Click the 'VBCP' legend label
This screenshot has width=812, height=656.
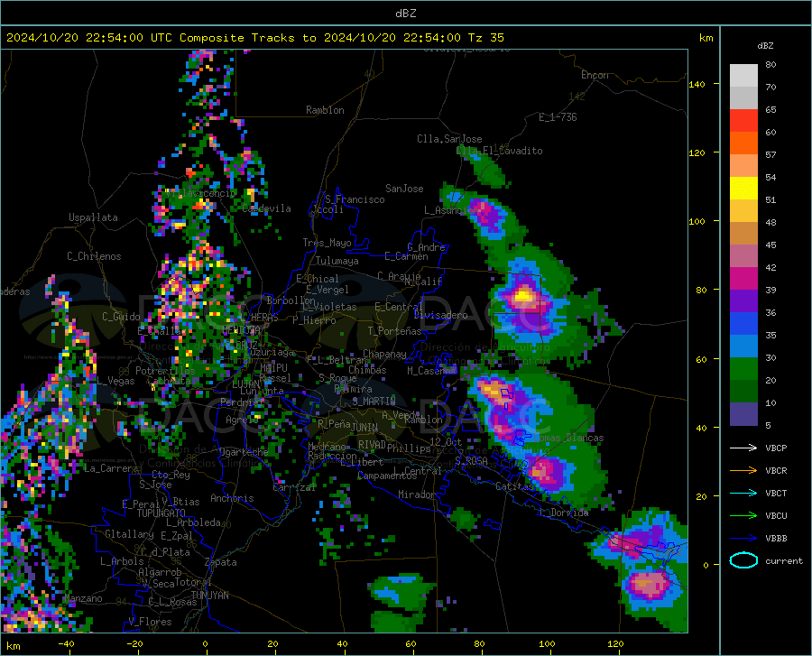click(x=776, y=448)
